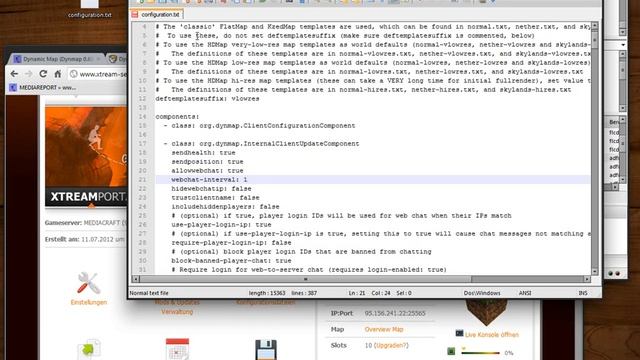640x360 pixels.
Task: Click line 'block-banned-player-chat: true'
Action: pyautogui.click(x=231, y=260)
